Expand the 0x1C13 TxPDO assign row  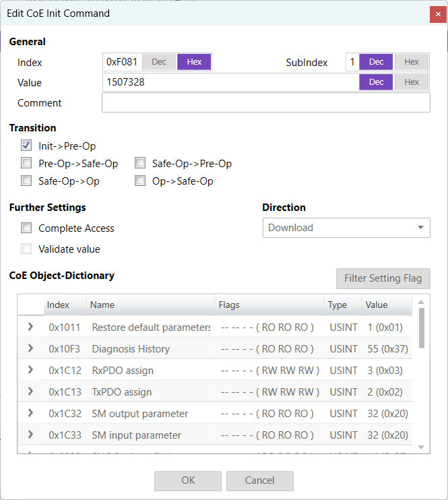click(x=30, y=392)
